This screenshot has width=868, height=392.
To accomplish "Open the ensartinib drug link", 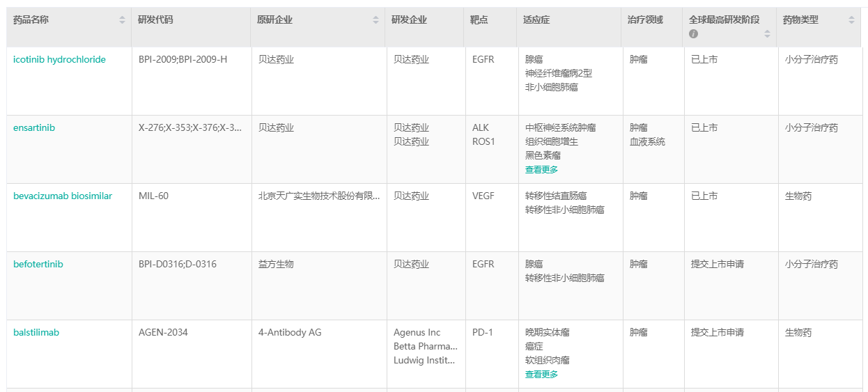I will point(34,128).
